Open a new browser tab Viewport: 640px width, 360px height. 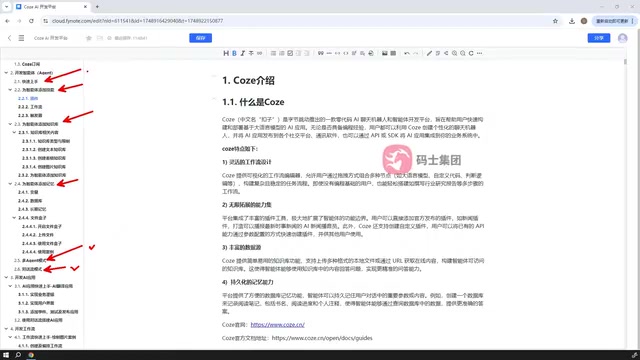97,7
